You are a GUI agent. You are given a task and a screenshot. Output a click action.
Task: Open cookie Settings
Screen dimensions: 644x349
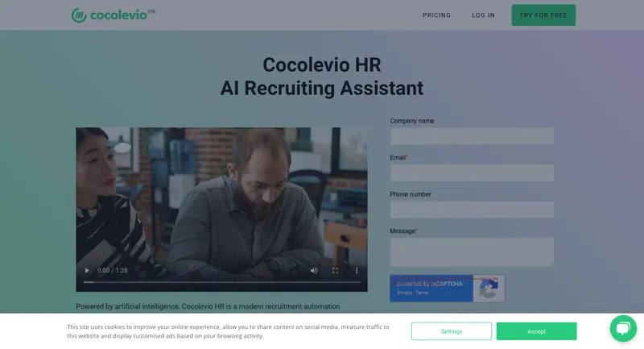(452, 331)
